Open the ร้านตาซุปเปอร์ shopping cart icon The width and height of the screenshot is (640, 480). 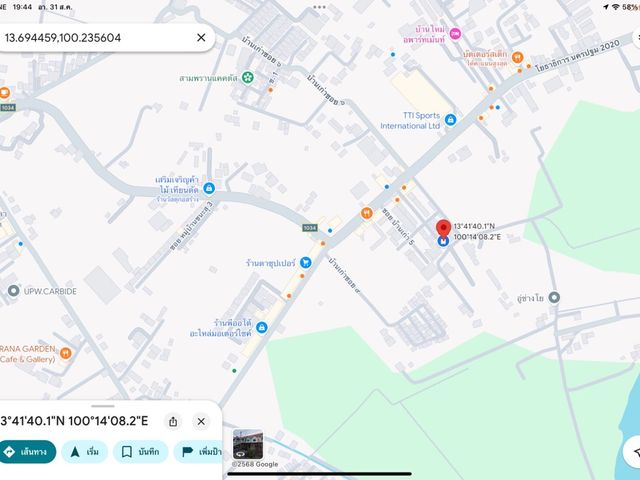pos(305,262)
